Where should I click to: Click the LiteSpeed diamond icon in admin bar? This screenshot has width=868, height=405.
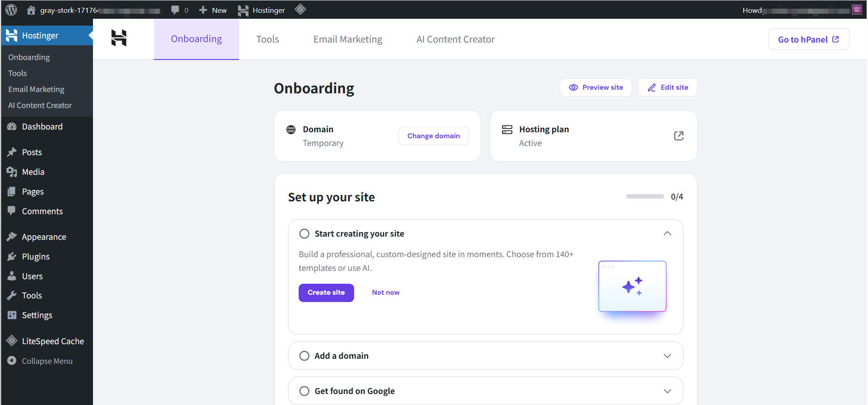pos(300,10)
